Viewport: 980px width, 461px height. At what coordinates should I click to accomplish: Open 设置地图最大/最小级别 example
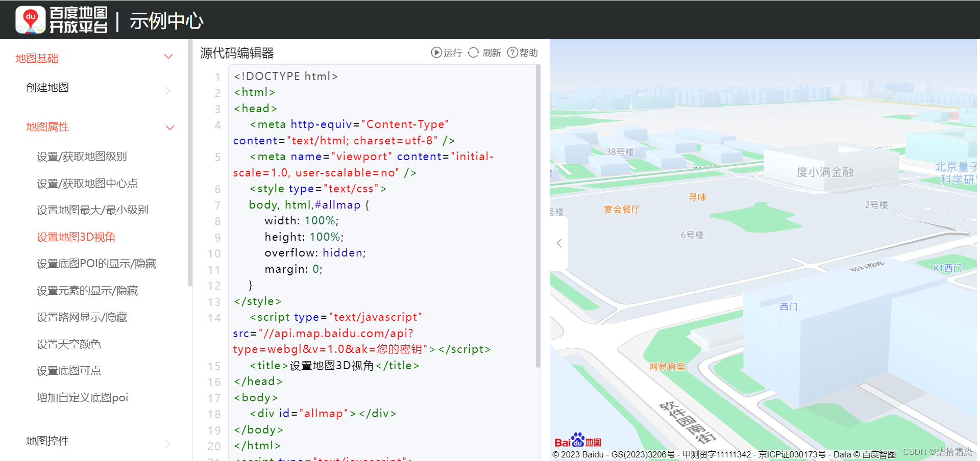point(92,210)
